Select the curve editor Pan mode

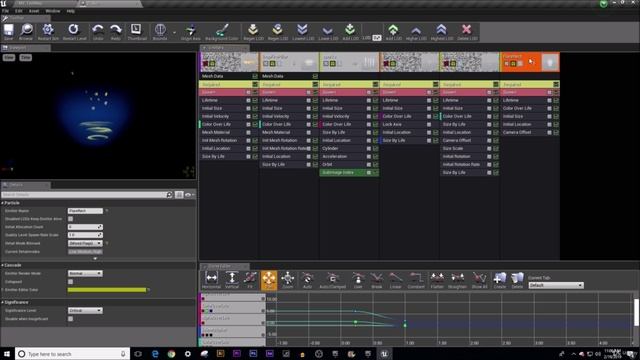tap(269, 280)
